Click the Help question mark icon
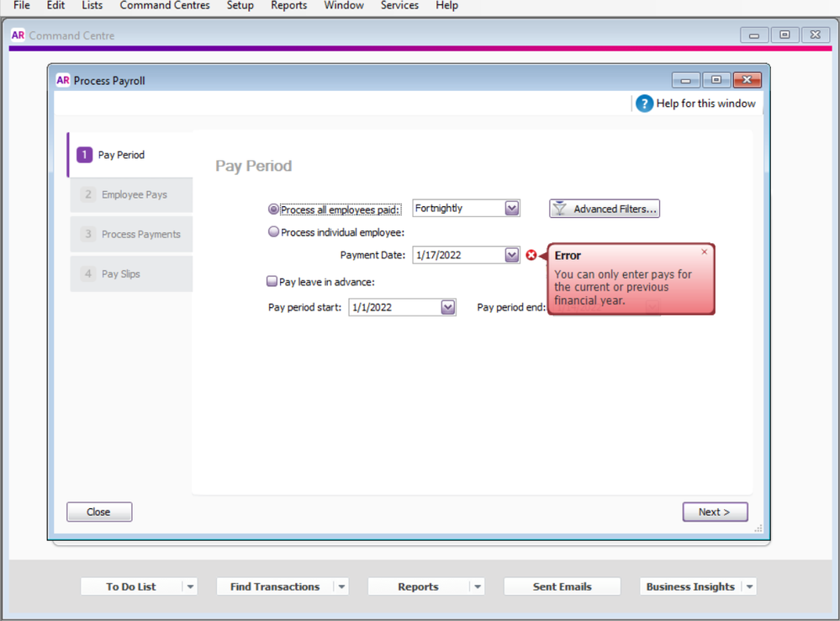This screenshot has height=621, width=840. tap(644, 103)
